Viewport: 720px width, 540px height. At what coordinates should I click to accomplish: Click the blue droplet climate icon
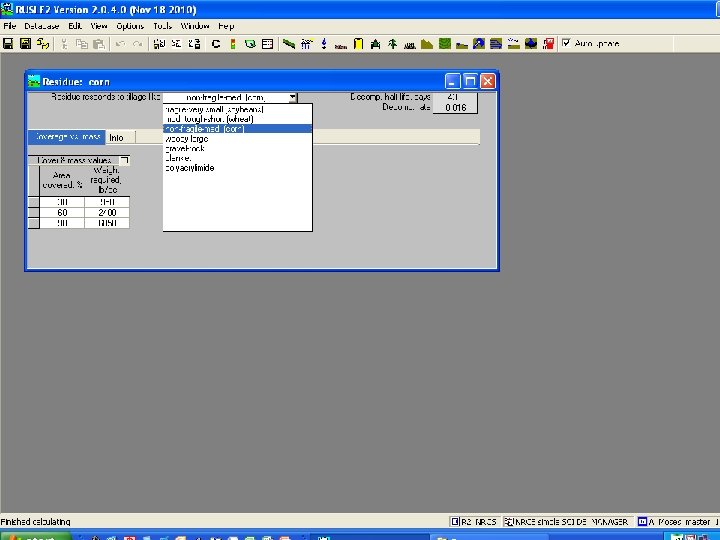(324, 44)
